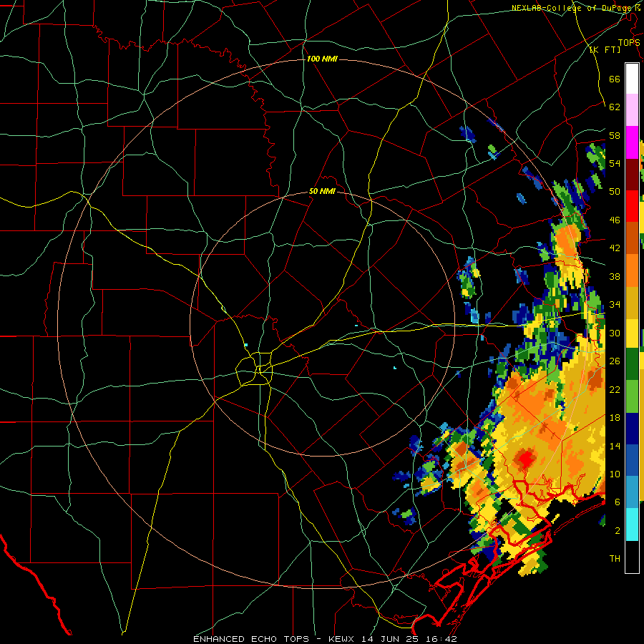Click the light green legend swatch
Image resolution: width=644 pixels, height=644 pixels.
[x=632, y=396]
